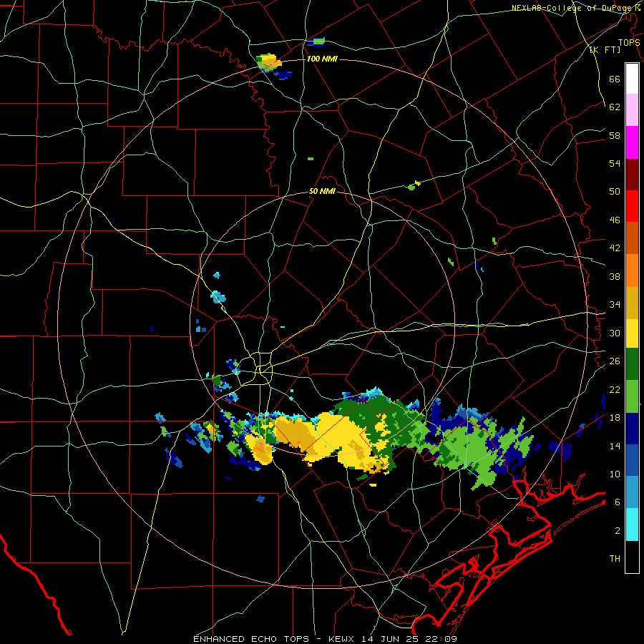Click the '66' legend value
Image resolution: width=644 pixels, height=644 pixels.
(615, 79)
